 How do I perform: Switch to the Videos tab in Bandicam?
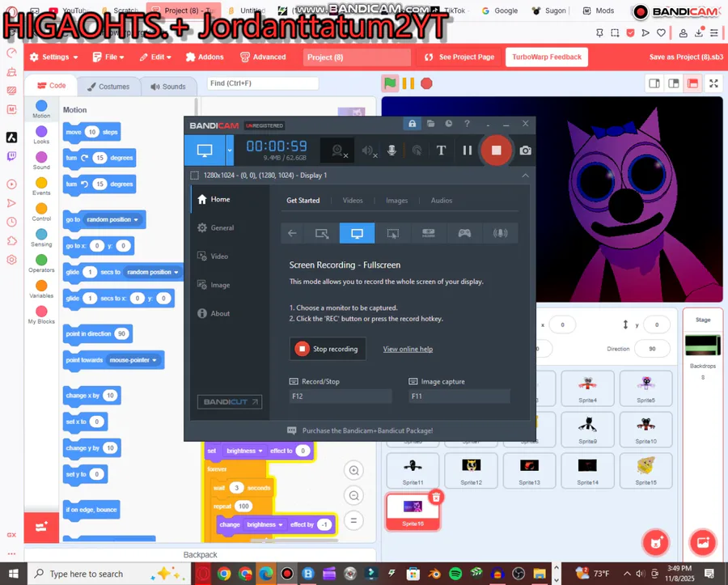[353, 201]
